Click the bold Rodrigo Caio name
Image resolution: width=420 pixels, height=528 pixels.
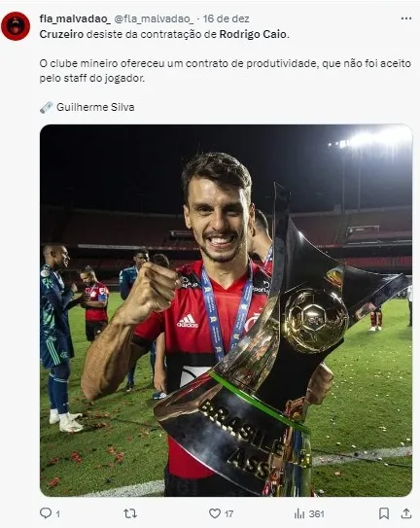pos(253,34)
